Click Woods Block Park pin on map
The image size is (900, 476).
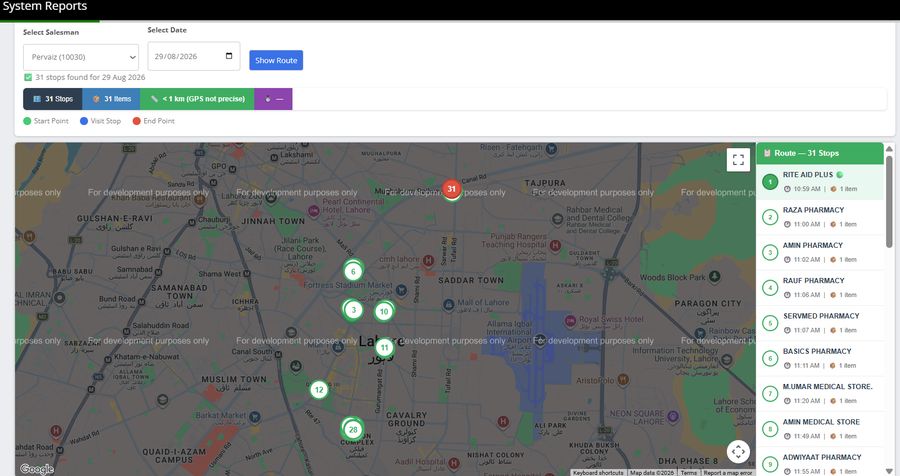click(x=715, y=277)
